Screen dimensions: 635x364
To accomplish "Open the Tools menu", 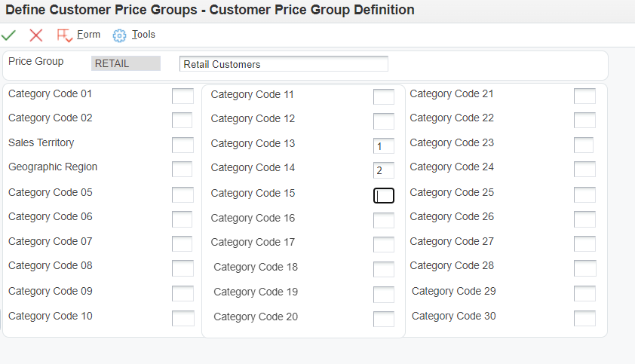I will 143,35.
